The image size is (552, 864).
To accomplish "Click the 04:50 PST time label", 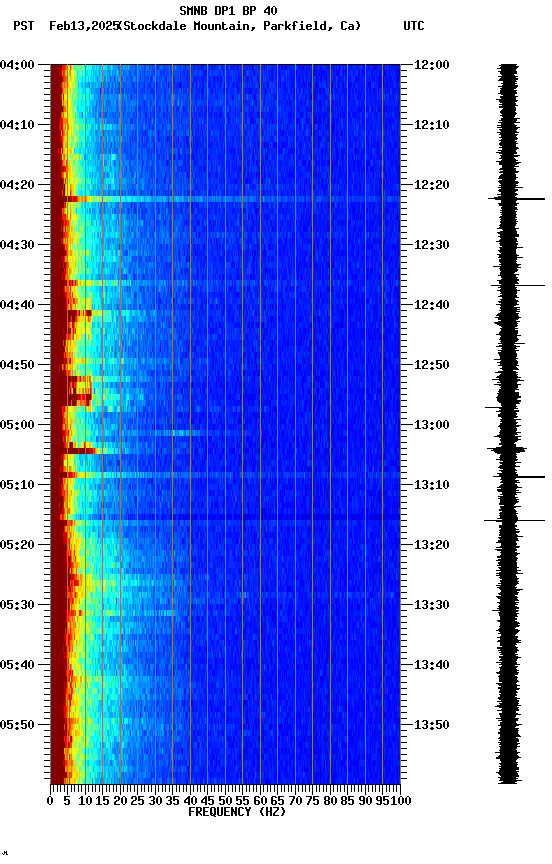I will coord(17,365).
